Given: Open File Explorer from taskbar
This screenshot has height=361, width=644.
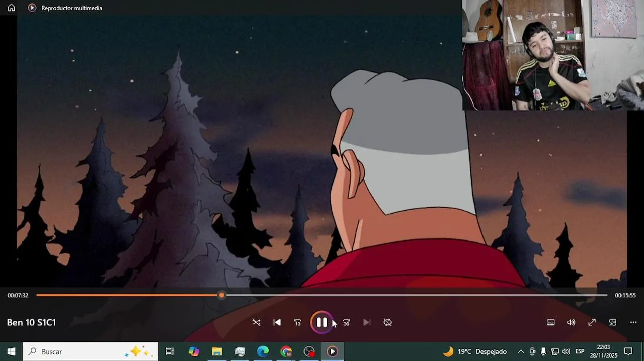Looking at the screenshot, I should [217, 351].
